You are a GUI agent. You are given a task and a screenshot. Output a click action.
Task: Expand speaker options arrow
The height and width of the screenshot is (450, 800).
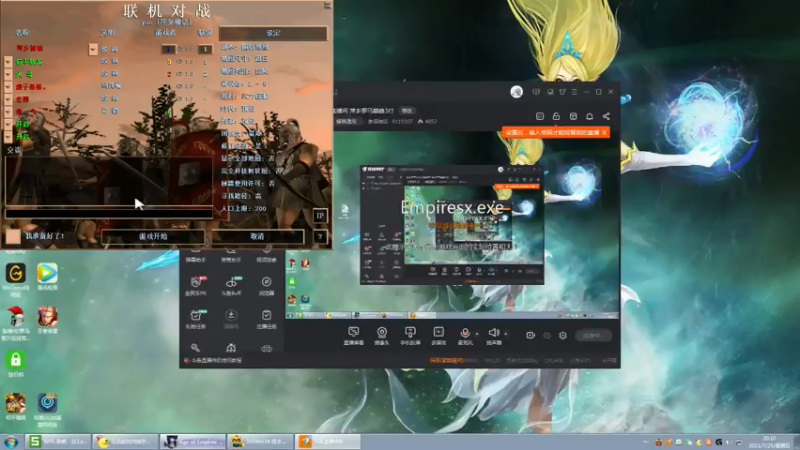[x=506, y=334]
